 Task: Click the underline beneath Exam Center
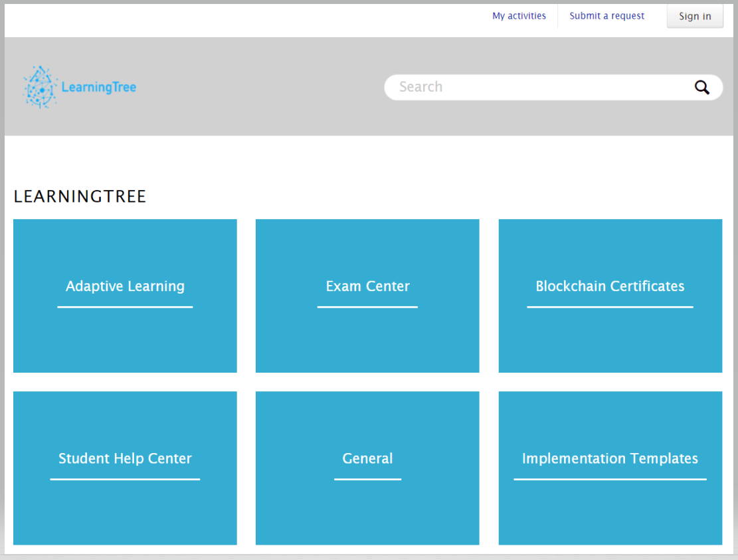click(367, 307)
